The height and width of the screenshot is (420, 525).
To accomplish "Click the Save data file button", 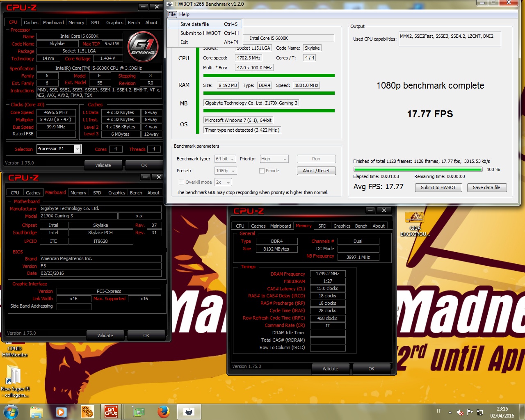I will 486,187.
